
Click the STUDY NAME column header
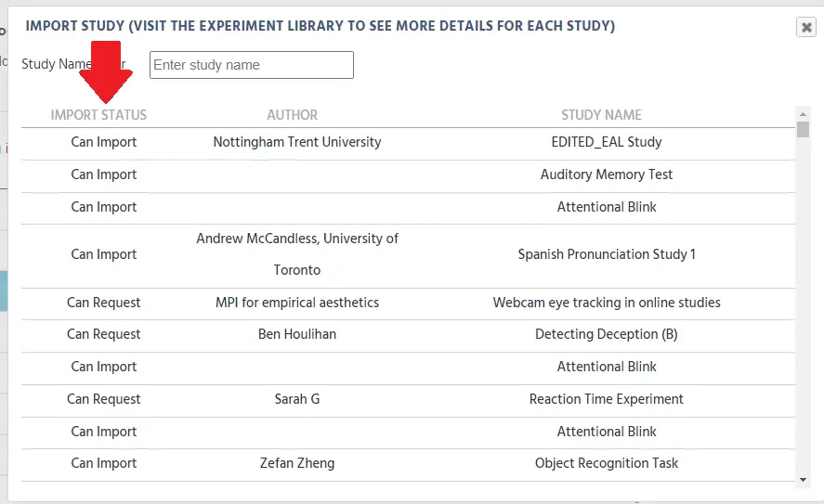(601, 115)
